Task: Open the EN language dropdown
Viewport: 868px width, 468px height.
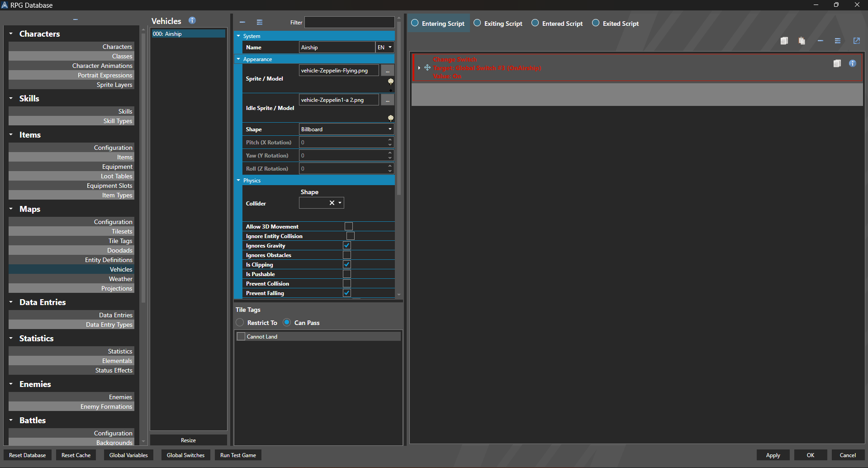Action: (384, 48)
